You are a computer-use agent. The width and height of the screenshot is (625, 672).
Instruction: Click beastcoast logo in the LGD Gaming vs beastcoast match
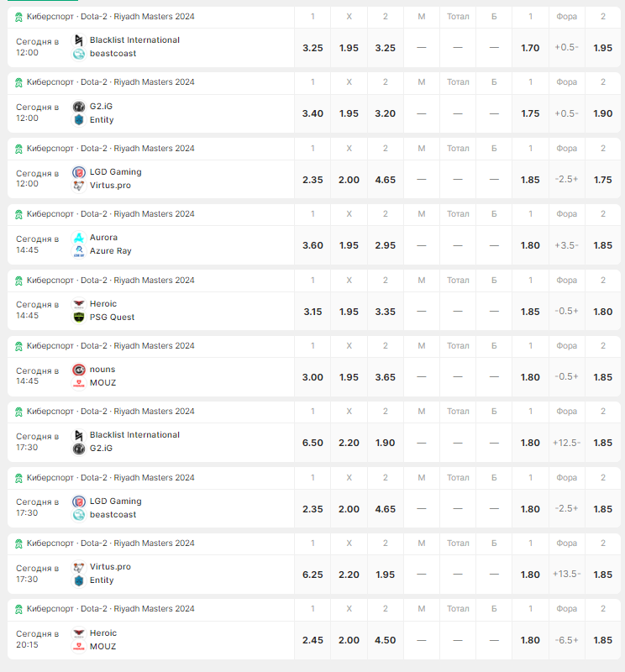(79, 515)
